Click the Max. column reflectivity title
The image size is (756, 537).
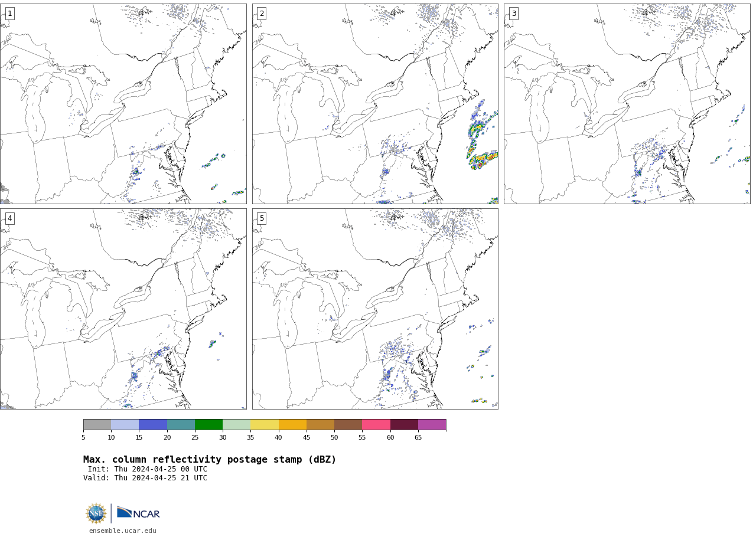click(x=210, y=460)
